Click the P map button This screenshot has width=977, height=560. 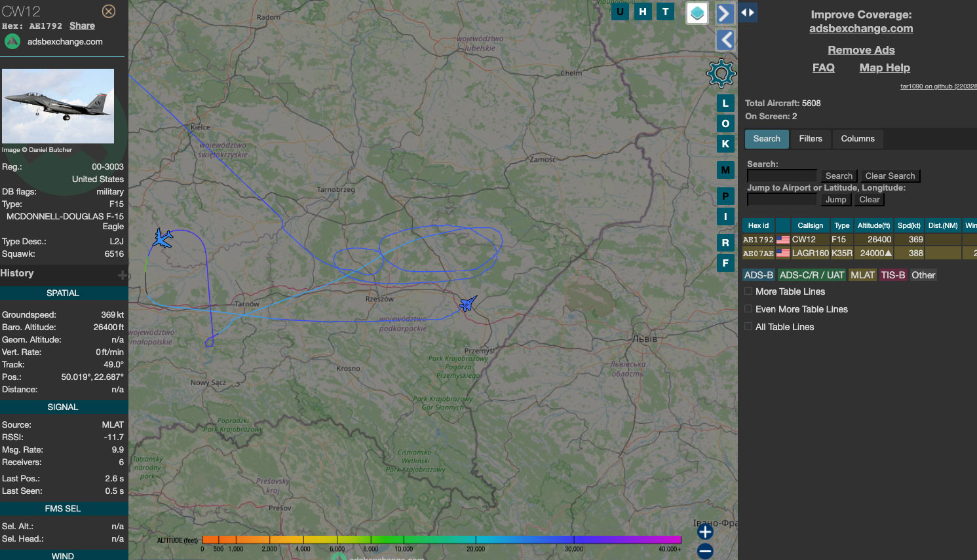pyautogui.click(x=725, y=196)
